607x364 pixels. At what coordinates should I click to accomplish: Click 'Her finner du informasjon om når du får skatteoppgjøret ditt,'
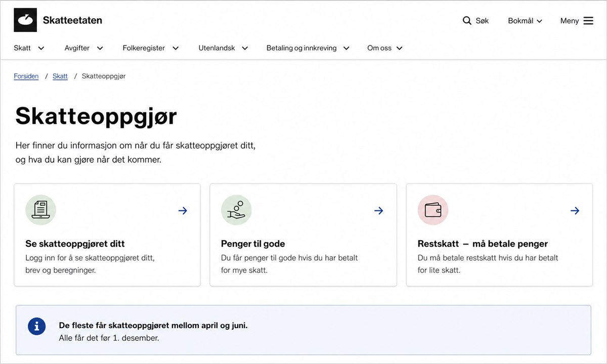pyautogui.click(x=136, y=146)
